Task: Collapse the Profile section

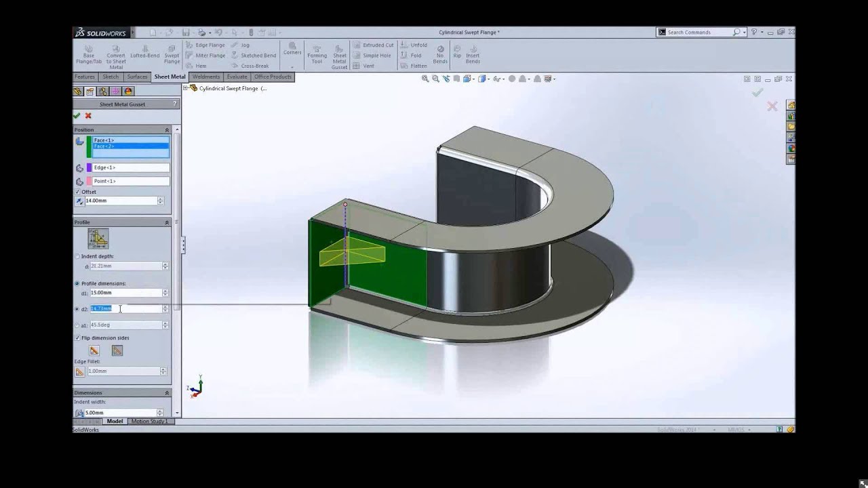Action: pyautogui.click(x=167, y=222)
